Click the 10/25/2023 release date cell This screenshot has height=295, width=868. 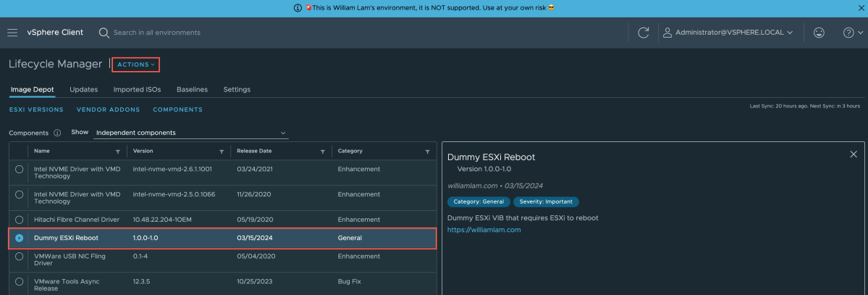pyautogui.click(x=255, y=282)
